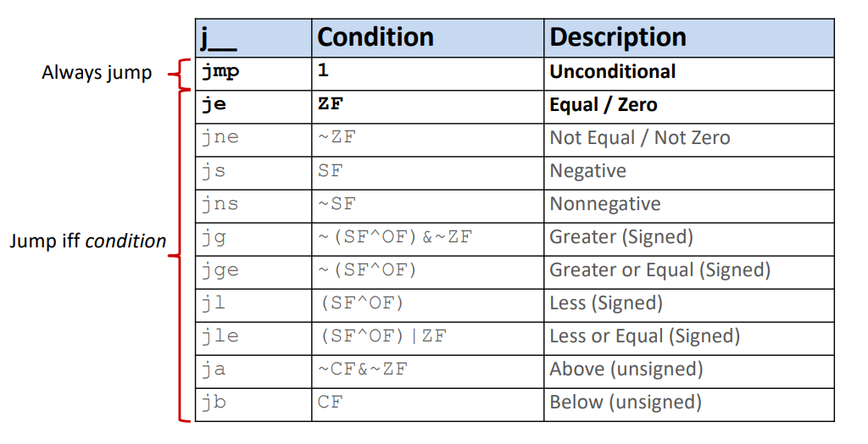868x444 pixels.
Task: Click the 'Description' column header
Action: pos(688,38)
